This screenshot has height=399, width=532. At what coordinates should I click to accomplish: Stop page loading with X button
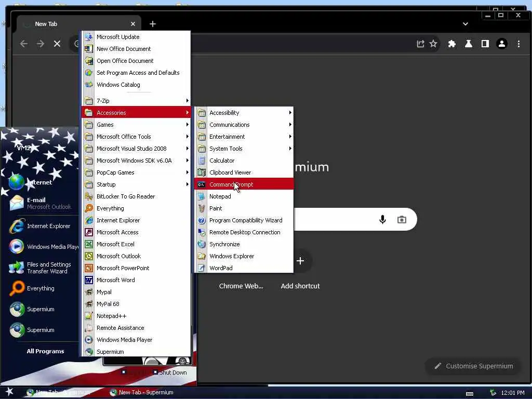tap(57, 44)
